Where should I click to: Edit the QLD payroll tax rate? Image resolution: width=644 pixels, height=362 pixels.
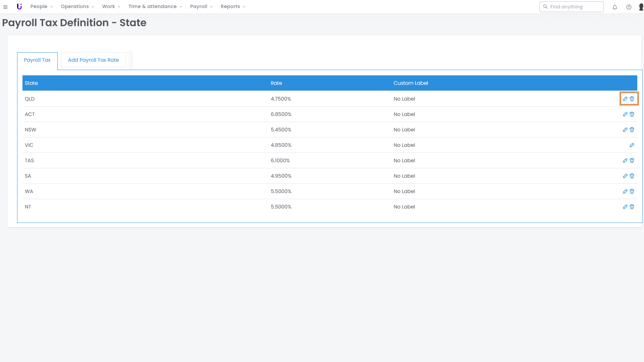(625, 99)
